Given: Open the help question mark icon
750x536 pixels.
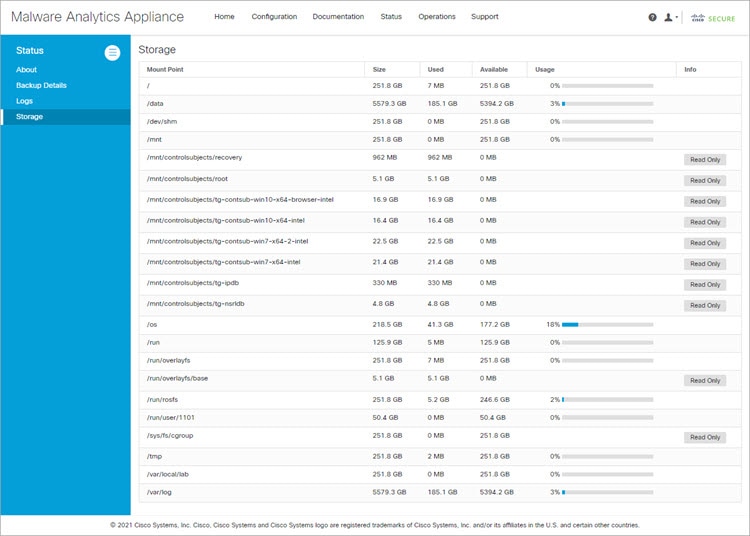Looking at the screenshot, I should [x=652, y=17].
